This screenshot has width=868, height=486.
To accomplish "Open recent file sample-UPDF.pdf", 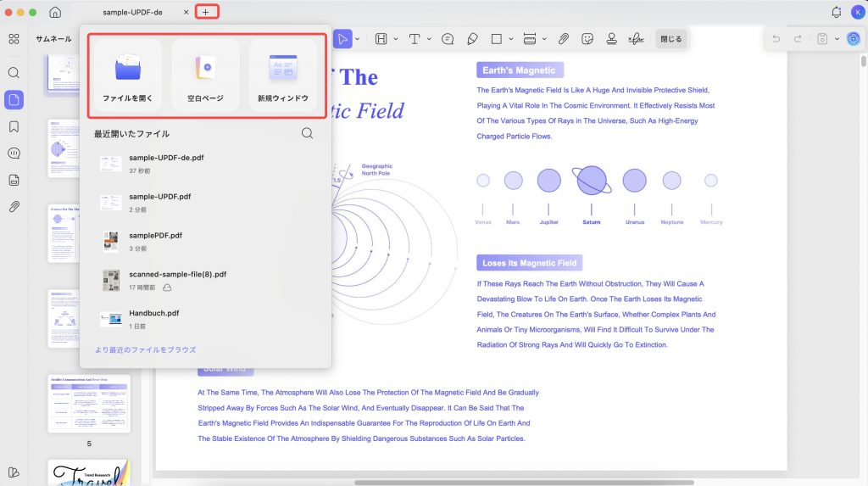I will point(205,202).
